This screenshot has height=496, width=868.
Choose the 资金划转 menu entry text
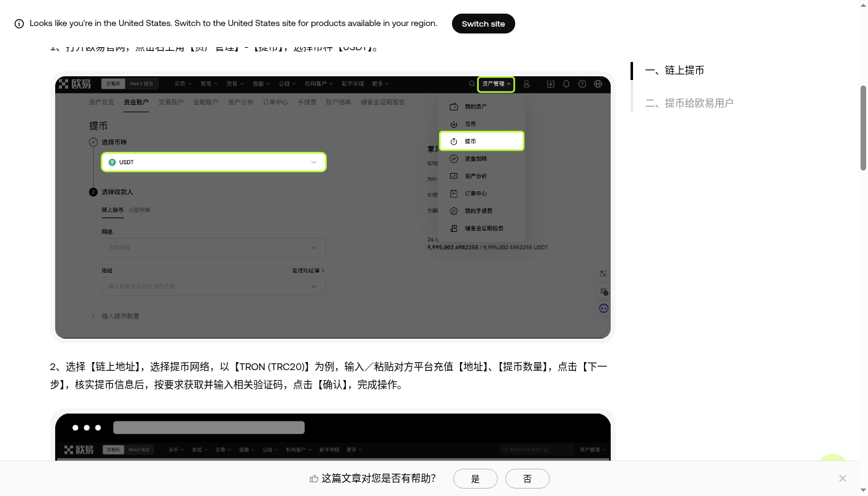tap(476, 159)
